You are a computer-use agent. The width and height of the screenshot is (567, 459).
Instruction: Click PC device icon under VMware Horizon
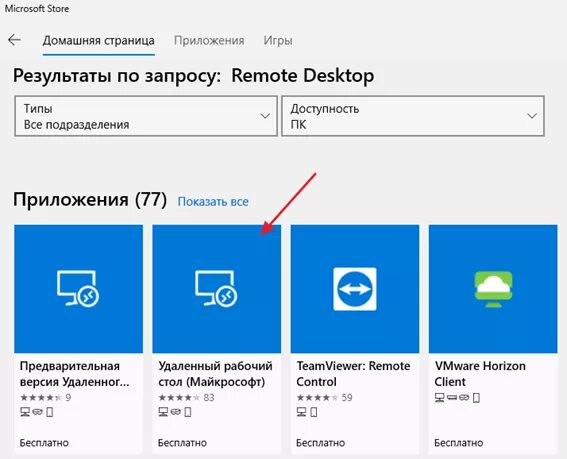click(439, 398)
